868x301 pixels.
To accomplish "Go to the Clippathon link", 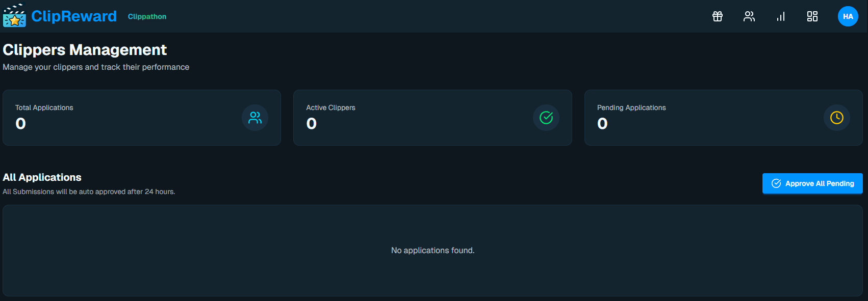I will point(147,16).
